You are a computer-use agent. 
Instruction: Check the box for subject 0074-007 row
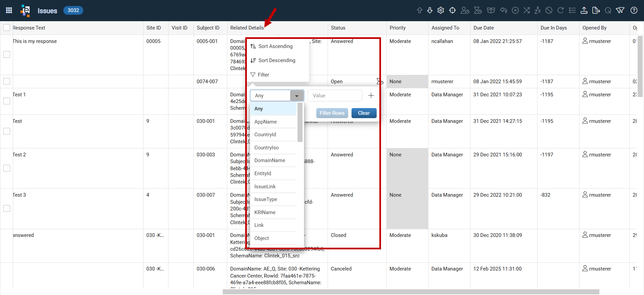pyautogui.click(x=7, y=81)
